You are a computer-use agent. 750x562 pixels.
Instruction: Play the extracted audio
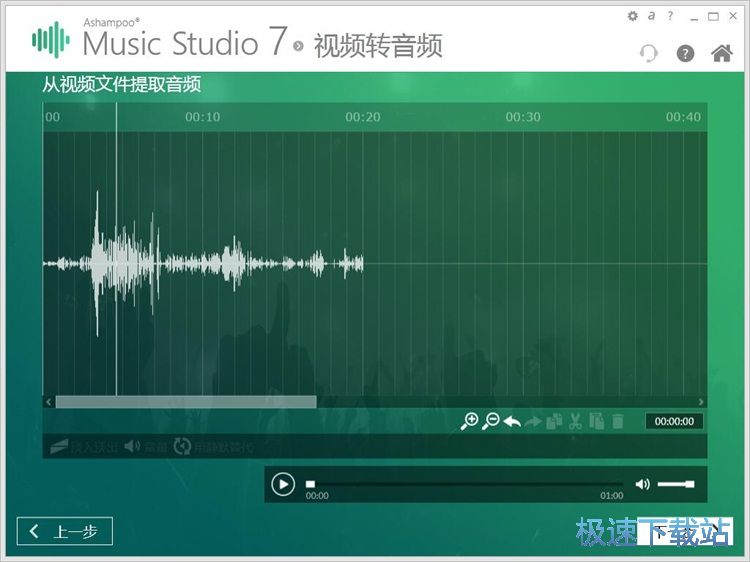click(x=283, y=484)
